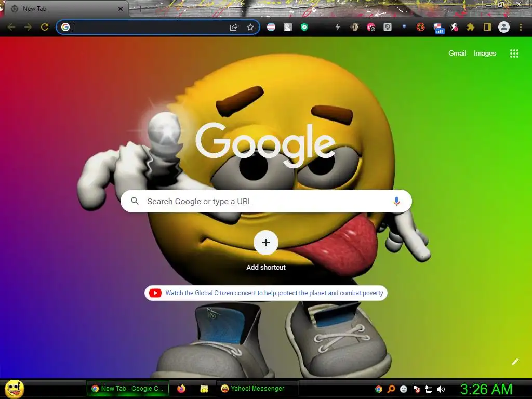Click the Google logo
Screen dimensions: 532x399
(x=265, y=145)
